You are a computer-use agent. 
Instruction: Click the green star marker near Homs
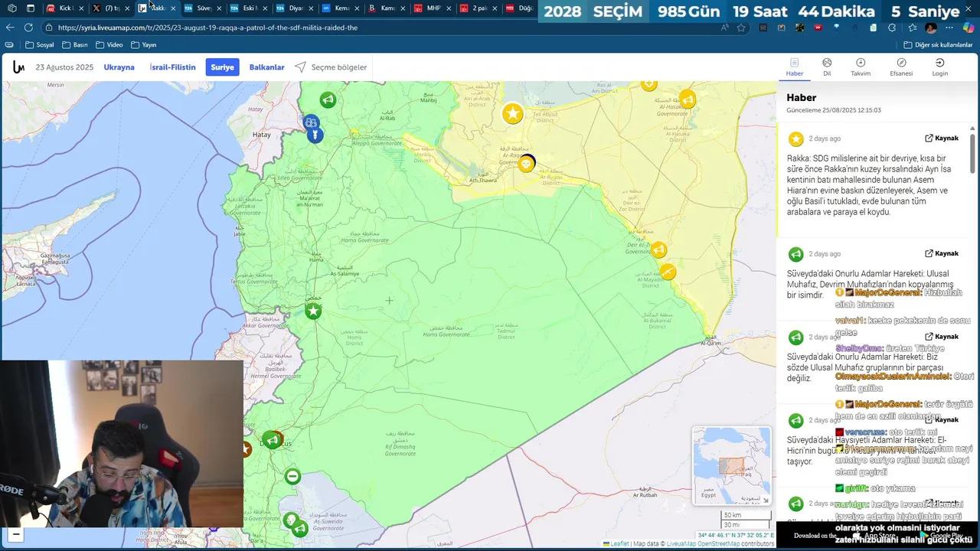312,311
